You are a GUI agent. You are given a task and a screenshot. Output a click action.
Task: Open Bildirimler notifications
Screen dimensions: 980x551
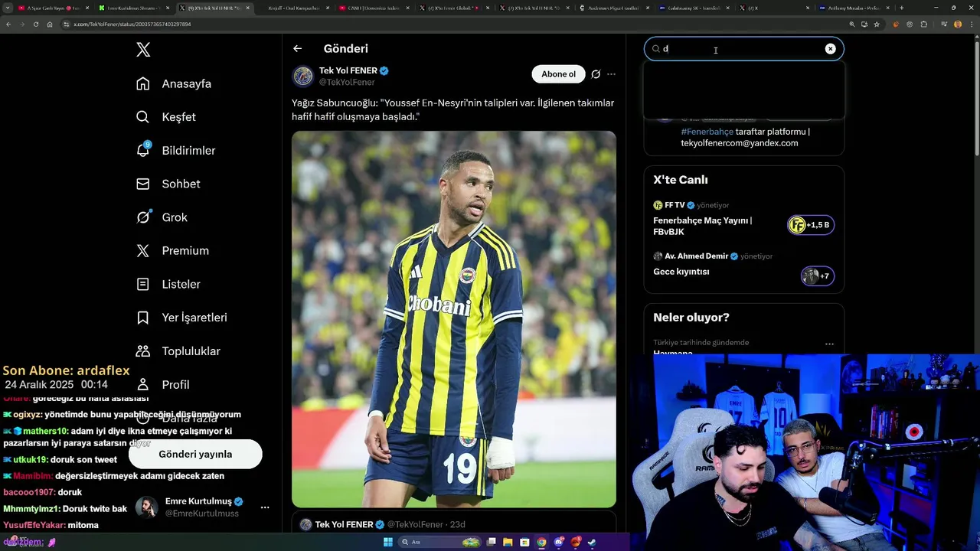(x=175, y=151)
